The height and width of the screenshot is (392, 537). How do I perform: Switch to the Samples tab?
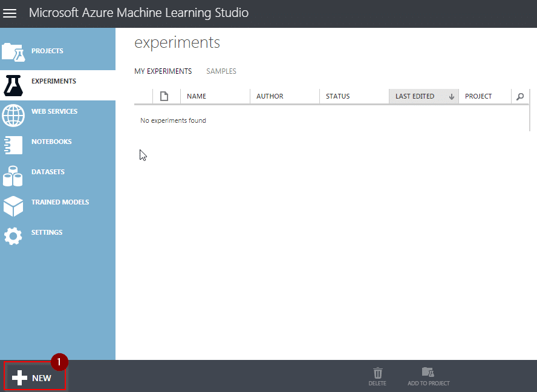coord(221,71)
